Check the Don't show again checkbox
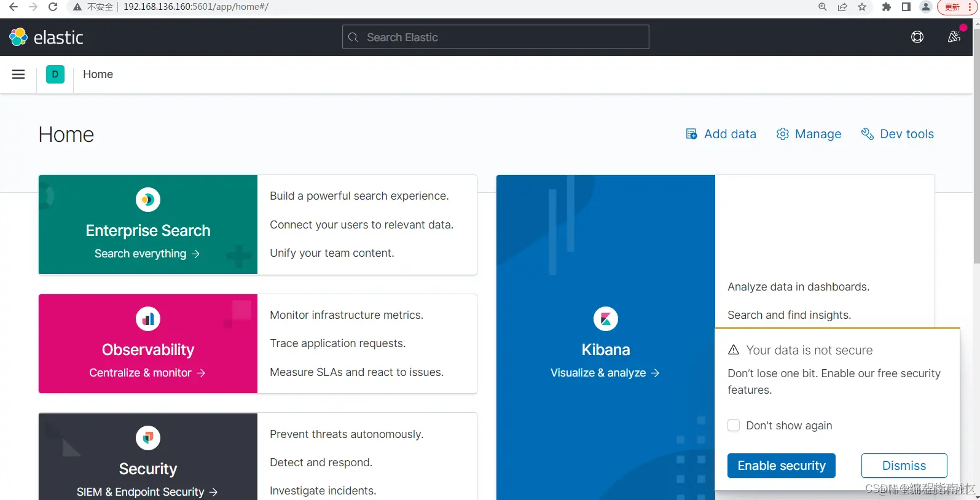Image resolution: width=980 pixels, height=500 pixels. 734,425
